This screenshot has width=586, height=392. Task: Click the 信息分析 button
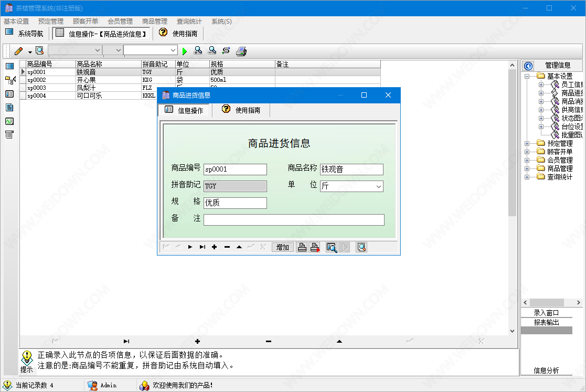[546, 370]
